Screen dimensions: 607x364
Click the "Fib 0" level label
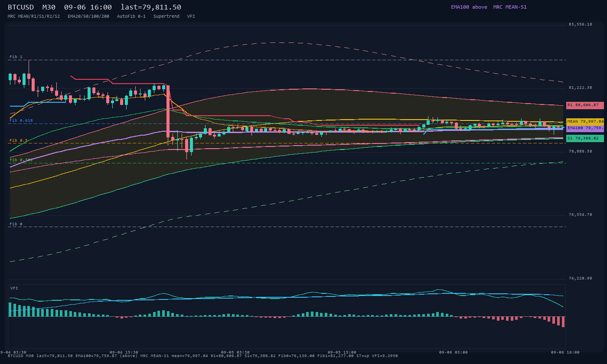16,224
